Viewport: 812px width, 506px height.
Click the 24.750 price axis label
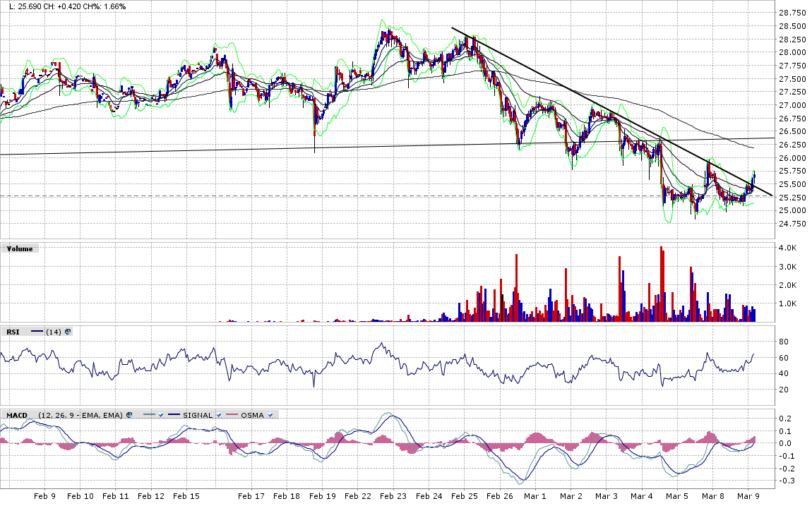792,224
